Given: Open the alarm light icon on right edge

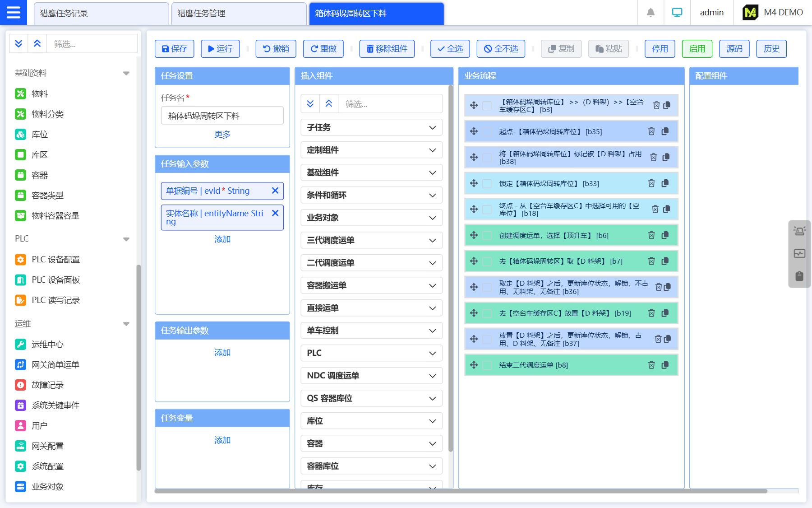Looking at the screenshot, I should click(x=799, y=231).
